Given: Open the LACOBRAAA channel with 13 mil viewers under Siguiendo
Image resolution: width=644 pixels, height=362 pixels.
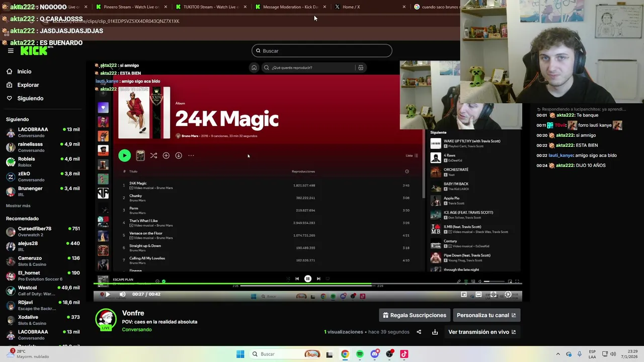Looking at the screenshot, I should click(43, 132).
